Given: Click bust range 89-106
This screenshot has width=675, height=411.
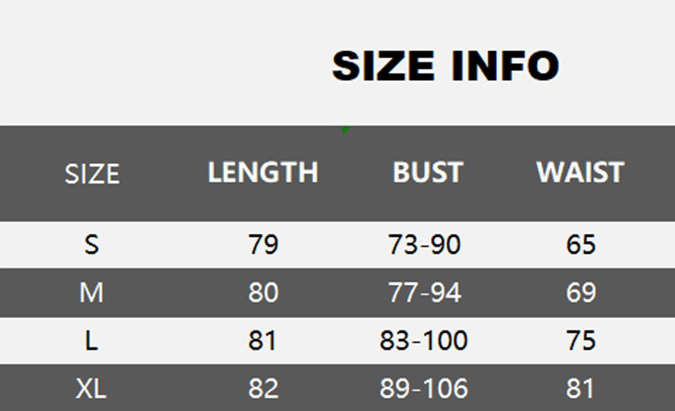Looking at the screenshot, I should [x=424, y=388].
